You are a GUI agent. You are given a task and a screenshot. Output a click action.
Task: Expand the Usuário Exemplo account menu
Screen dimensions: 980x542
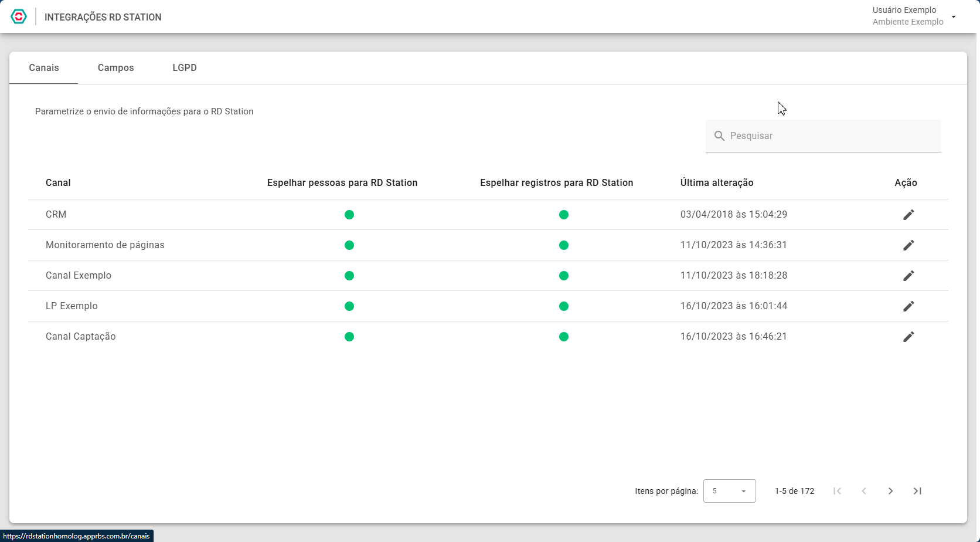point(954,16)
